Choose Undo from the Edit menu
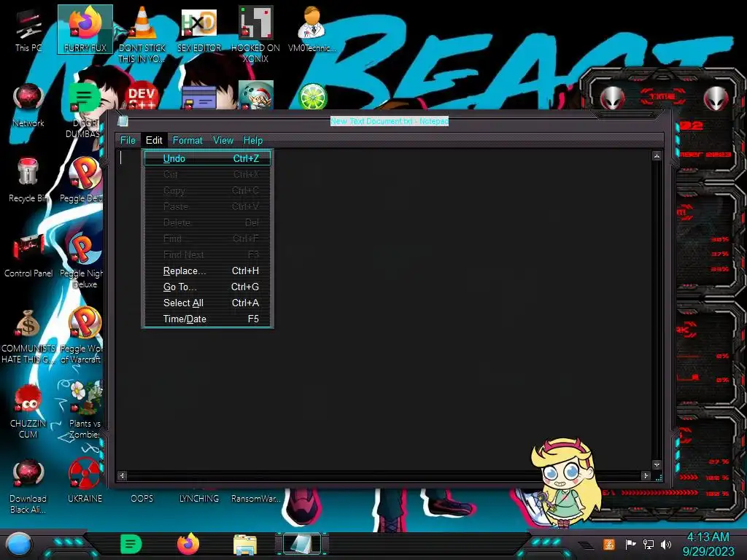The image size is (747, 560). [207, 158]
